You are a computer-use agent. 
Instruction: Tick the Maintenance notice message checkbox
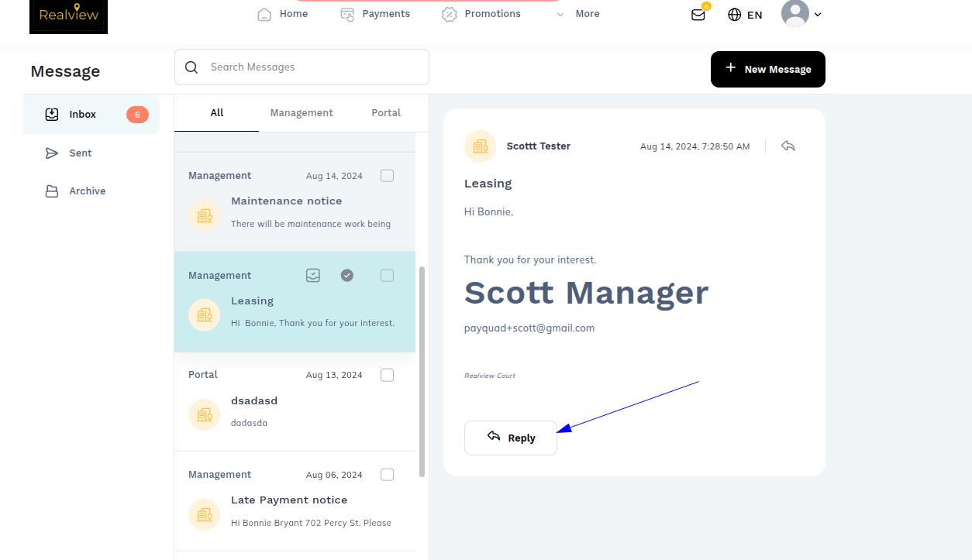point(388,176)
